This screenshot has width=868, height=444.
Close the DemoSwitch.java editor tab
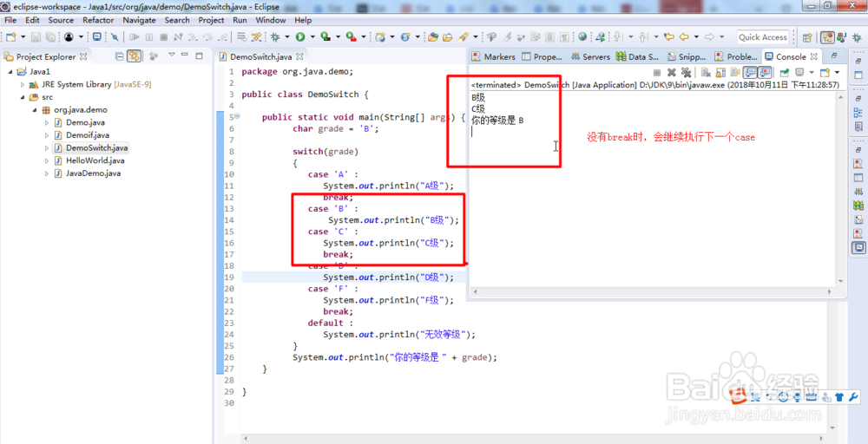click(x=299, y=57)
